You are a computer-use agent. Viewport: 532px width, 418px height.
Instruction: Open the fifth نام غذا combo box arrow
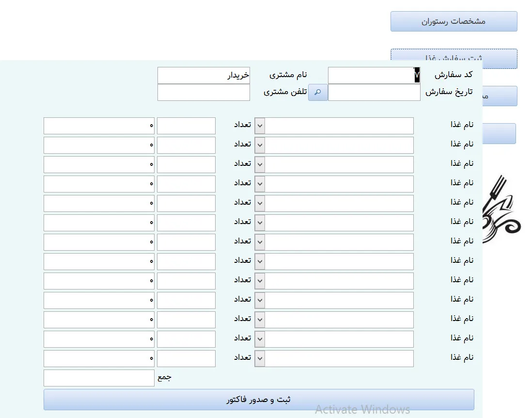(260, 204)
